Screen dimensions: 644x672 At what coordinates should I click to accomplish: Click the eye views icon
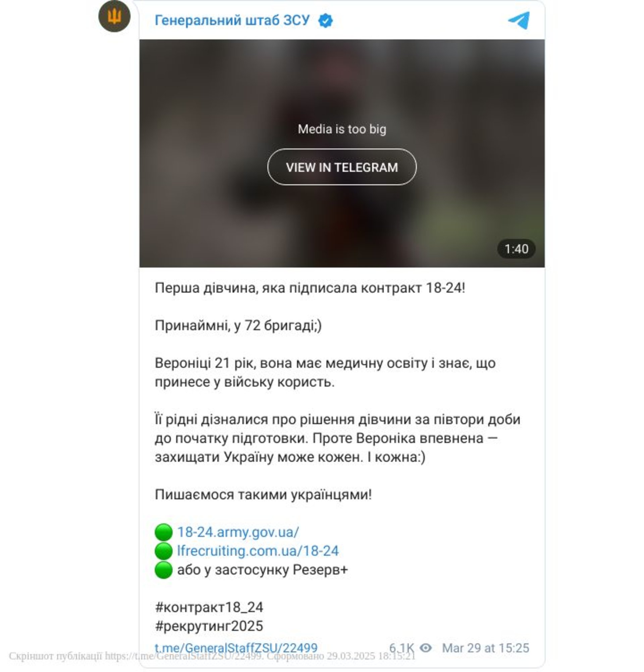[426, 648]
